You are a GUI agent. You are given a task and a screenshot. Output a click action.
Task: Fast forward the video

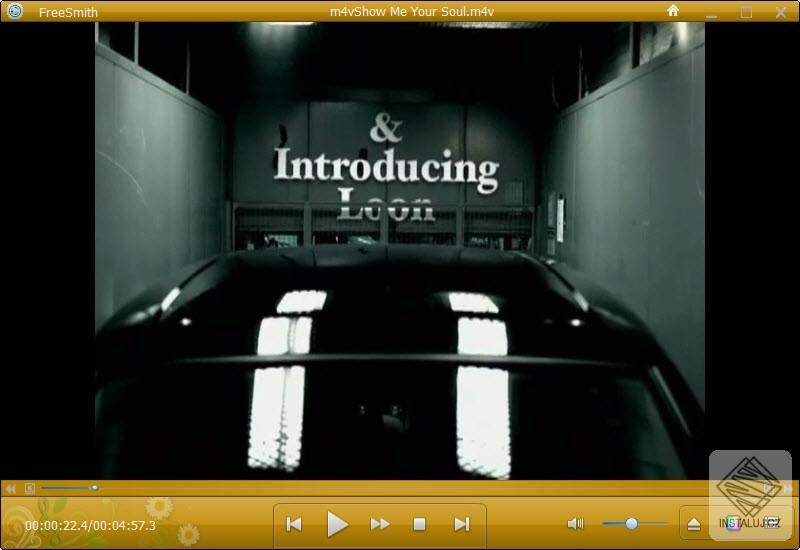click(x=380, y=524)
